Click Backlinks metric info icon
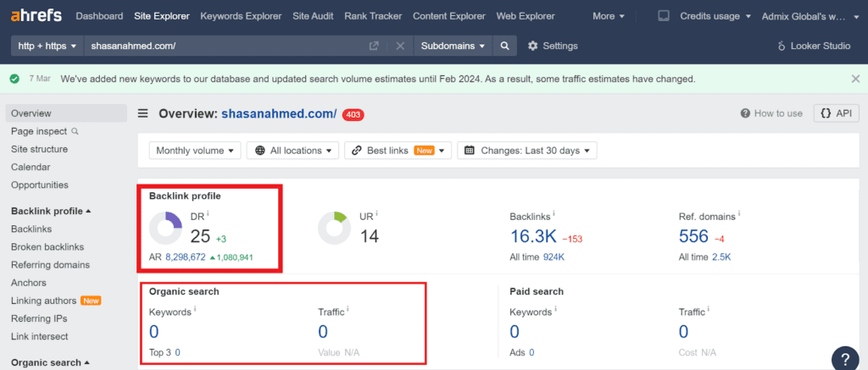868x370 pixels. pyautogui.click(x=554, y=213)
